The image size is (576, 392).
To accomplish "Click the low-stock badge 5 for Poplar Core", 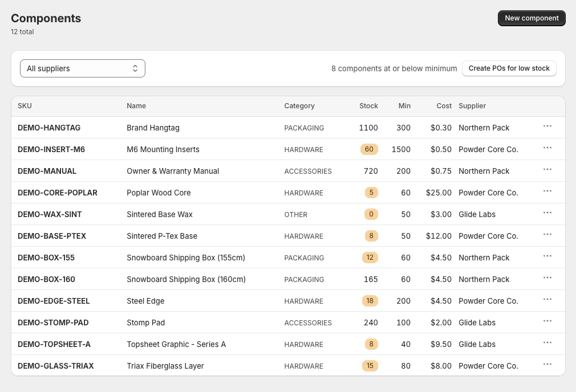I will point(371,193).
